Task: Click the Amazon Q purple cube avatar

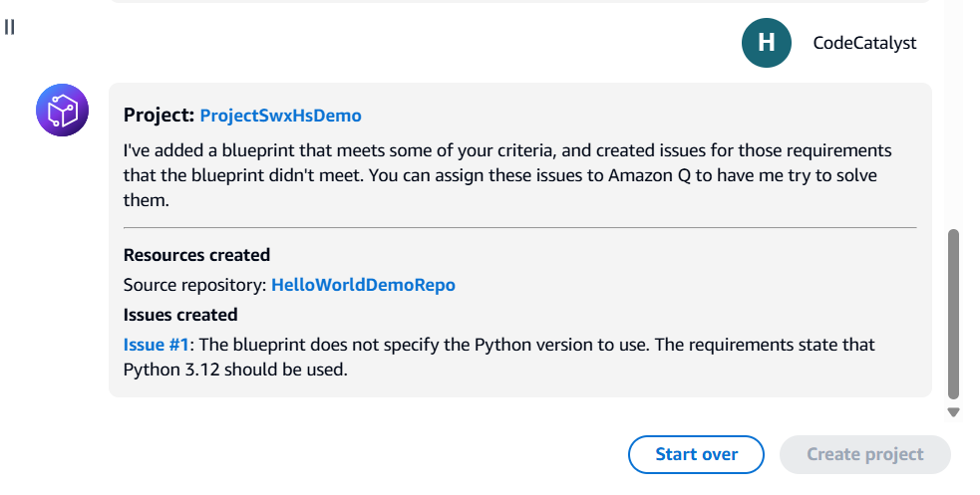Action: [x=62, y=110]
